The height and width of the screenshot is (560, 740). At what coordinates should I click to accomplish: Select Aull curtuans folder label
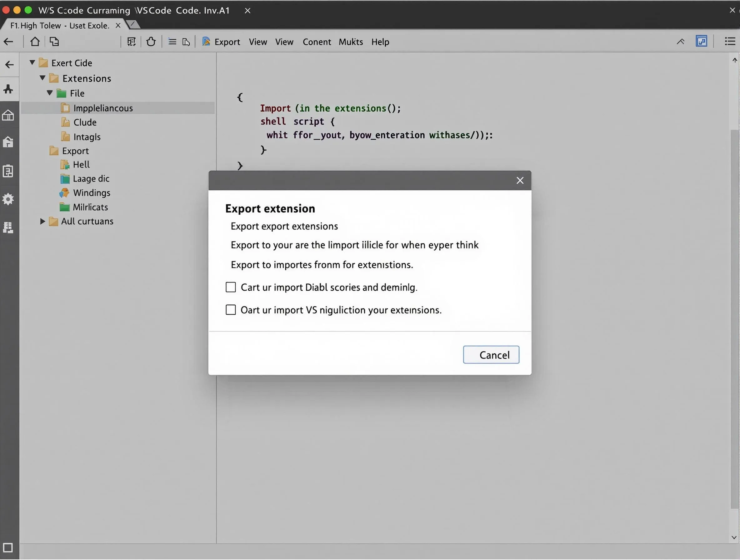click(x=87, y=222)
